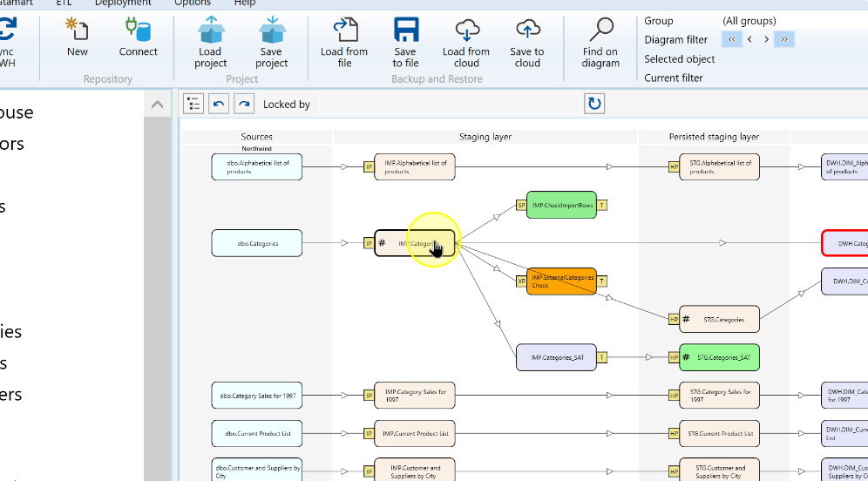Click the diagram refresh button
The image size is (868, 481).
(594, 104)
